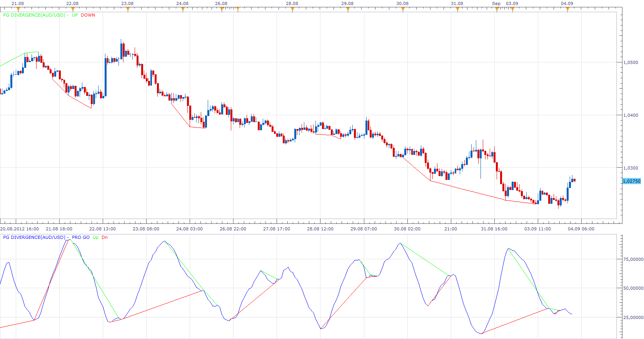Click the orange day marker under 21.08
The height and width of the screenshot is (339, 644).
(18, 9)
